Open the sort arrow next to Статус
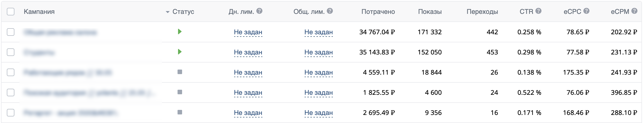Viewport: 644px width, 123px height. pos(167,12)
